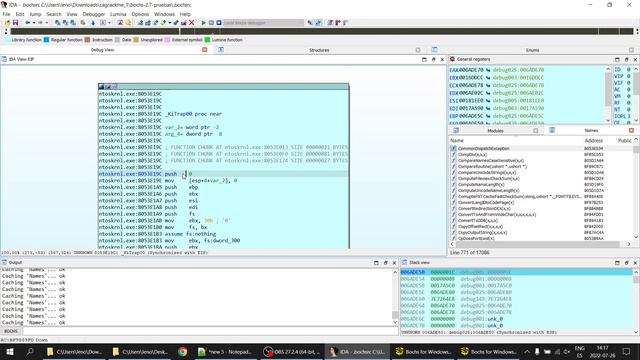Image resolution: width=640 pixels, height=360 pixels.
Task: Click Instruction brown legend swatch
Action: click(x=87, y=40)
